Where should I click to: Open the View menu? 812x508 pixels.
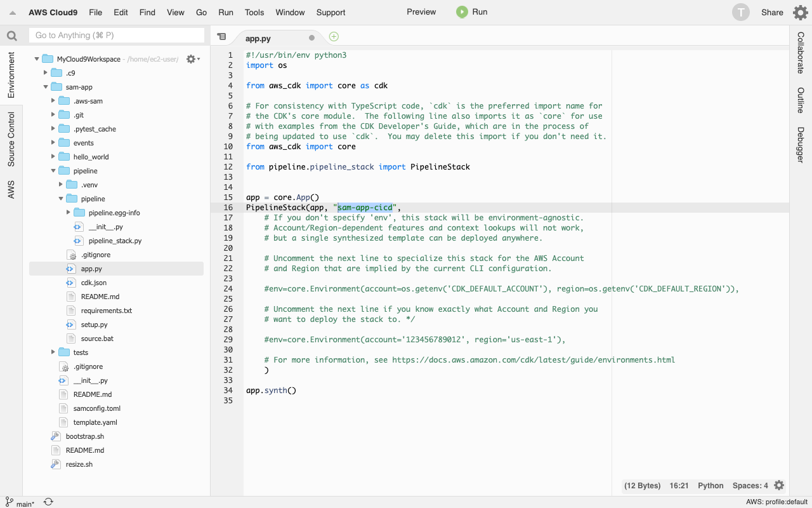pyautogui.click(x=176, y=12)
